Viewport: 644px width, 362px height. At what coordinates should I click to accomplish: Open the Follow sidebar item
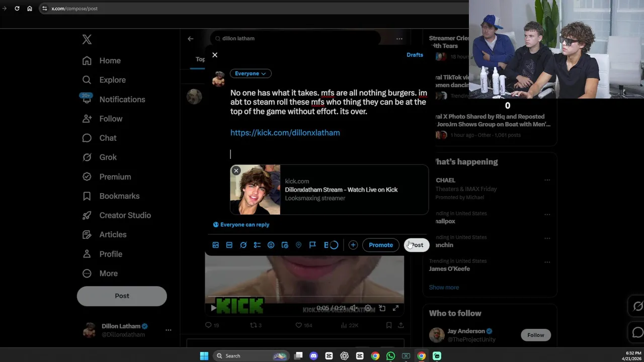click(103, 119)
